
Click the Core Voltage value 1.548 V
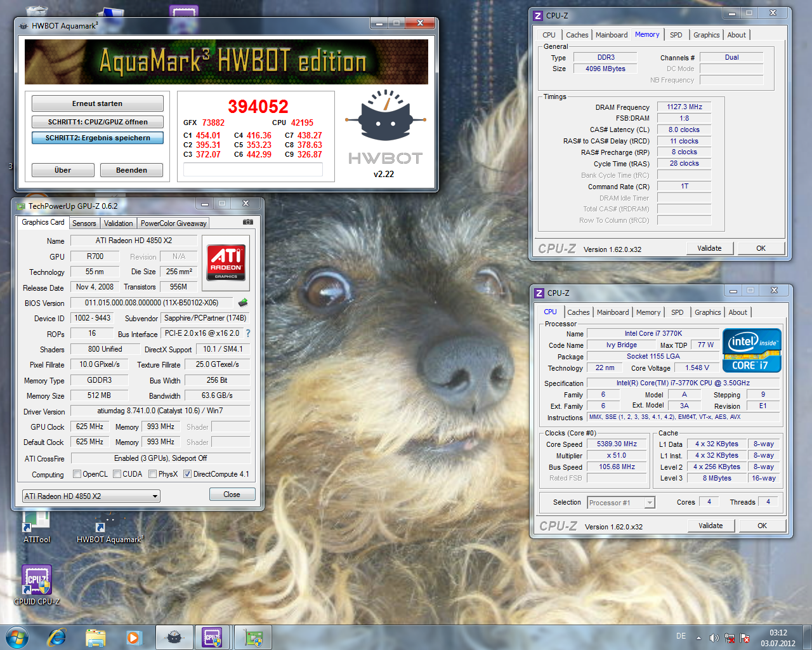point(697,368)
